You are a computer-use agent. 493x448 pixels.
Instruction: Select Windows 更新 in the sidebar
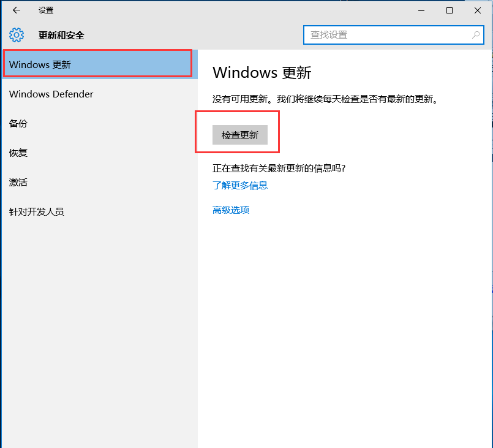coord(100,64)
